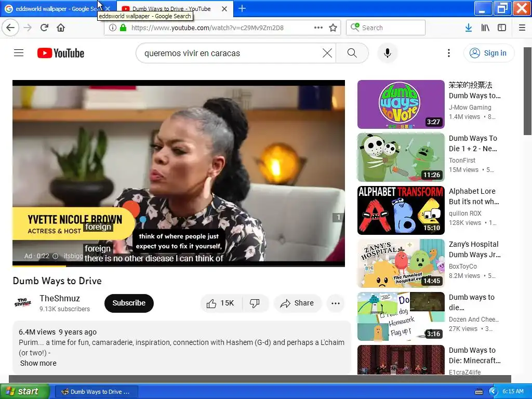Click the green padlock security icon
The image size is (532, 399).
(123, 28)
